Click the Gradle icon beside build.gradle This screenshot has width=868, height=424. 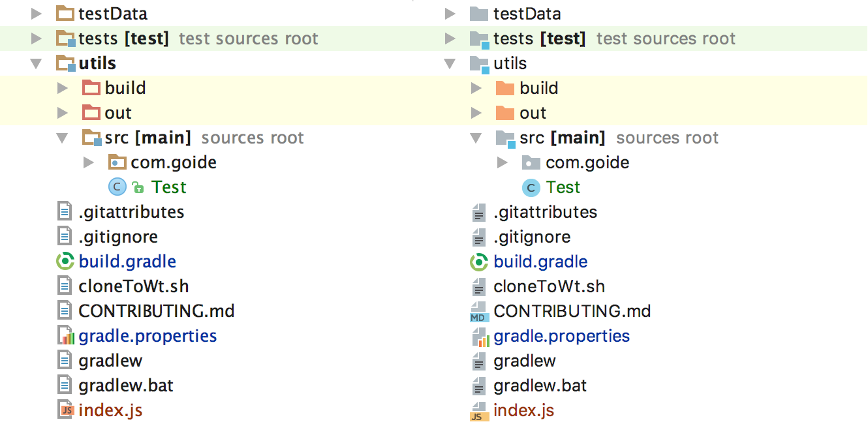[x=65, y=261]
